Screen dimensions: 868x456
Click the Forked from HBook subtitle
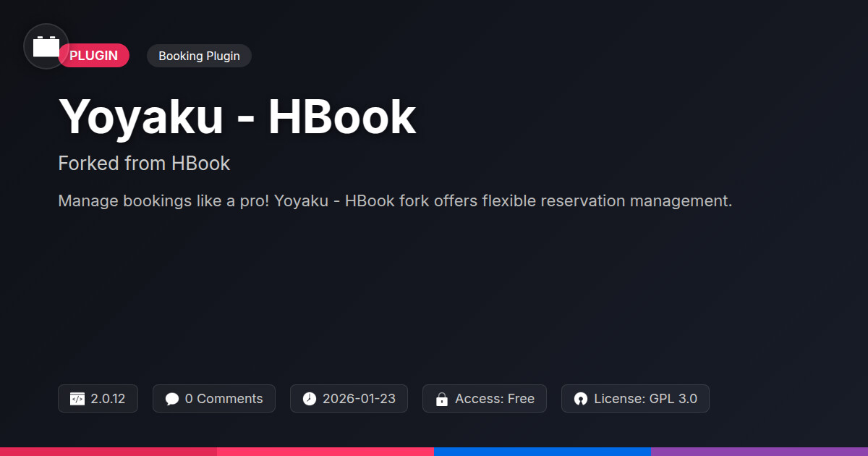(144, 164)
